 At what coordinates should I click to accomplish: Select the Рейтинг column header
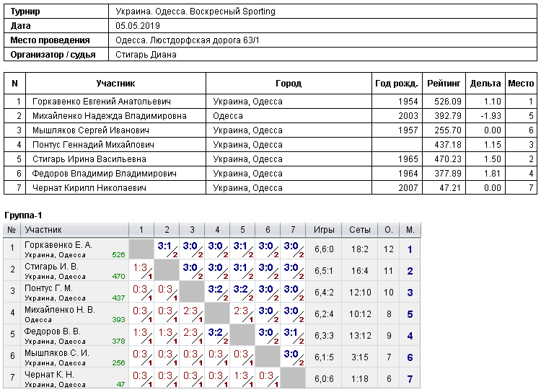[444, 84]
